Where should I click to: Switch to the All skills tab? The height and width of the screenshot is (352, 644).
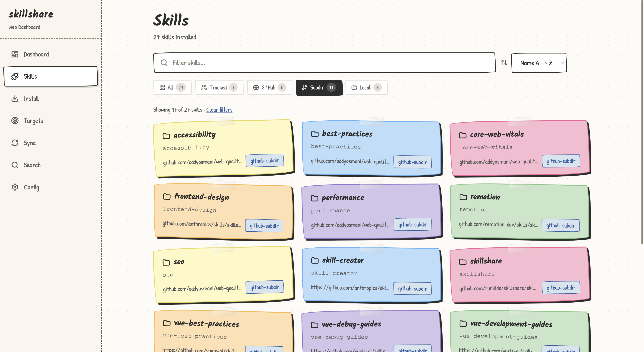(x=172, y=87)
